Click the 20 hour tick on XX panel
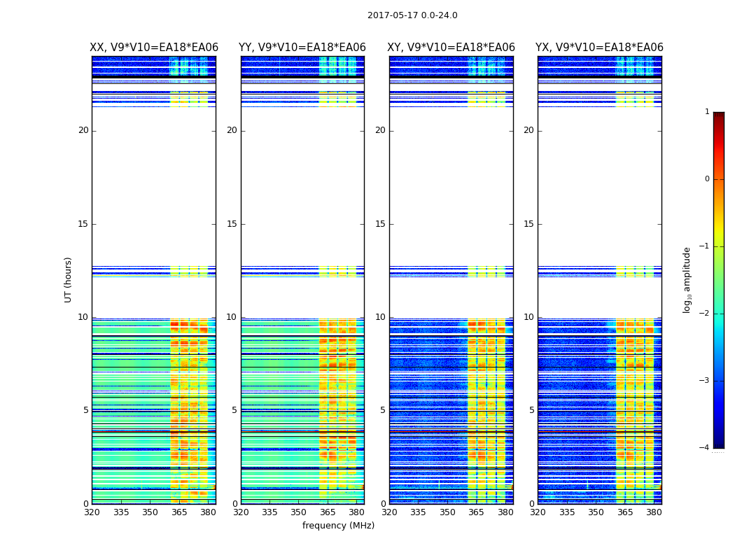This screenshot has width=735, height=560. (83, 130)
